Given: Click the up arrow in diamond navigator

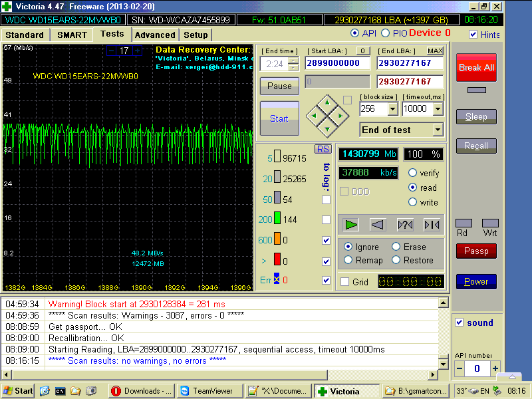Looking at the screenshot, I should pos(327,102).
